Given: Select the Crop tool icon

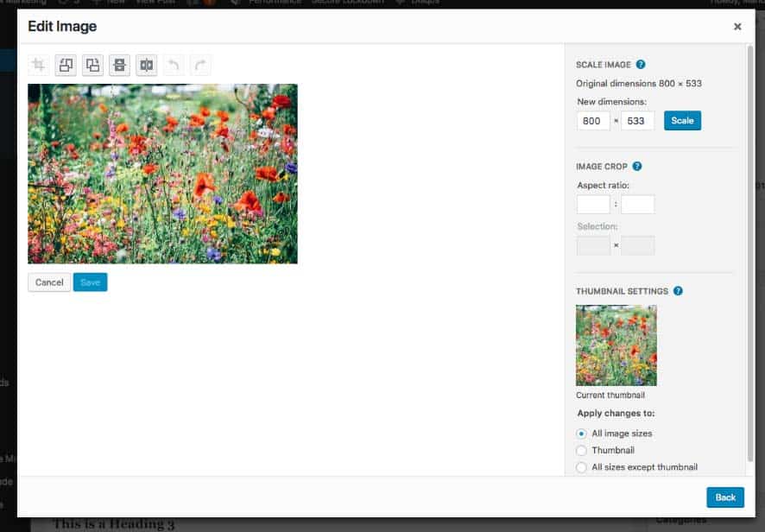Looking at the screenshot, I should [x=39, y=65].
